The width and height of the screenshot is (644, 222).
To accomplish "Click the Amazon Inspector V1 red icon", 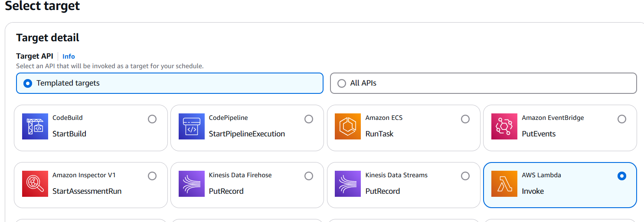I will point(35,184).
